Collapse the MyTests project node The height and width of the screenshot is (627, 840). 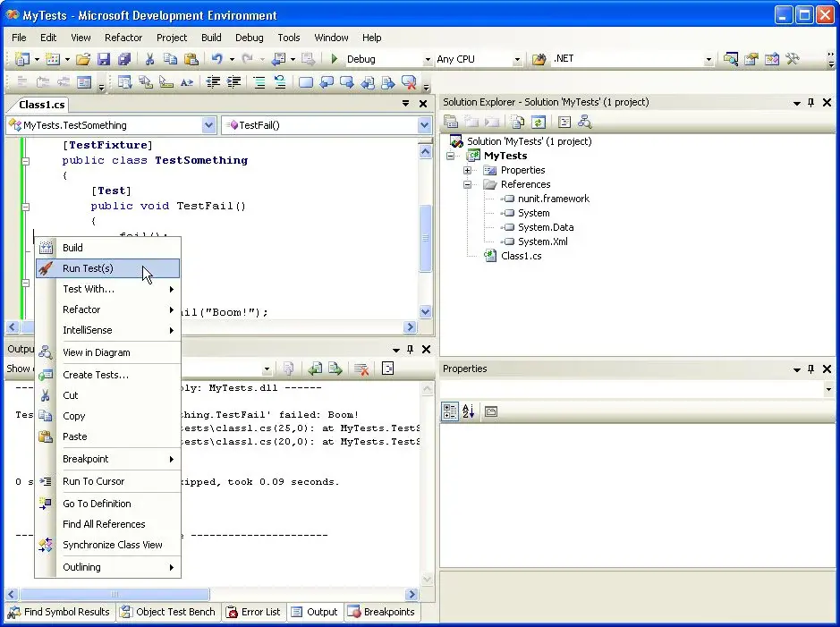pyautogui.click(x=450, y=156)
